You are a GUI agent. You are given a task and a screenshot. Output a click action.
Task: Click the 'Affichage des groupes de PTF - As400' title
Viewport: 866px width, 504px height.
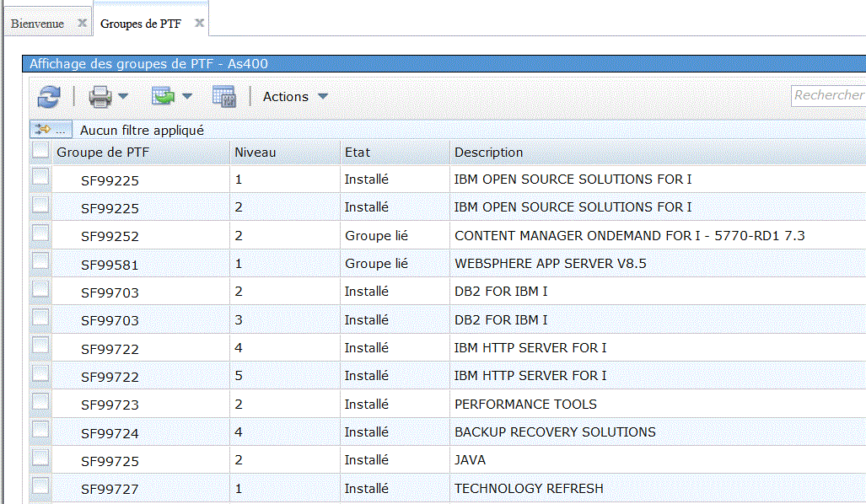pyautogui.click(x=148, y=63)
